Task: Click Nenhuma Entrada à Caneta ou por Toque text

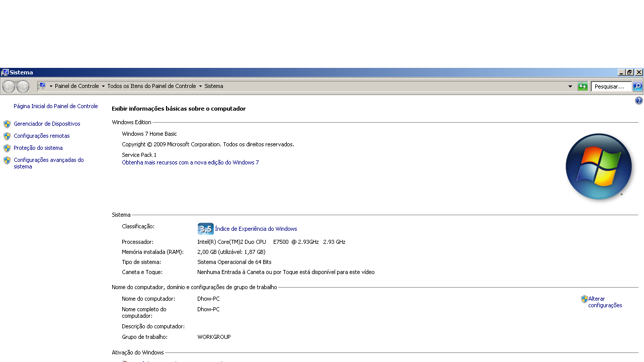Action: 286,272
